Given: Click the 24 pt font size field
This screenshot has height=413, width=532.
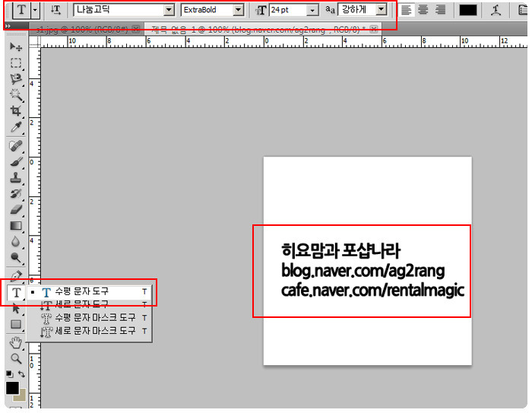Looking at the screenshot, I should point(288,10).
